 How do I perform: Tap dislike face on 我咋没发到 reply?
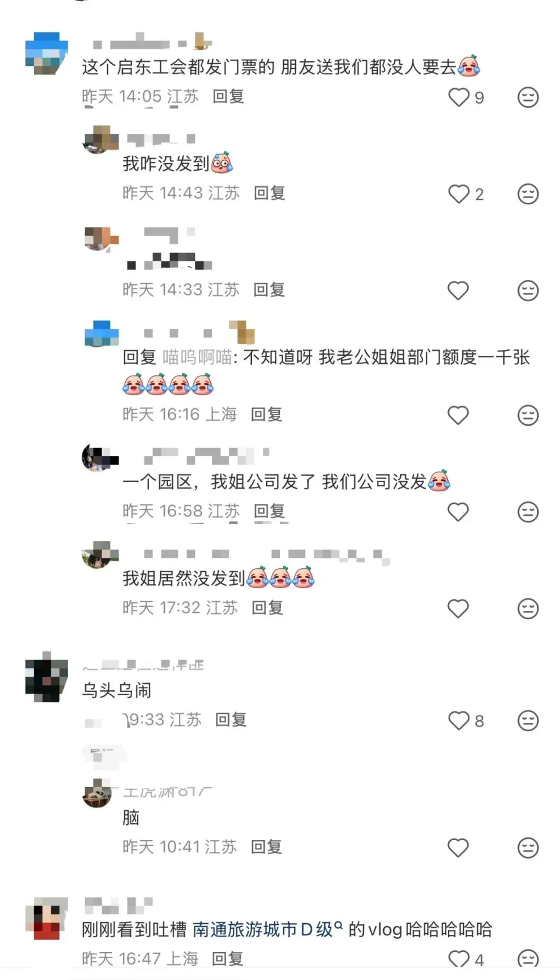(528, 194)
